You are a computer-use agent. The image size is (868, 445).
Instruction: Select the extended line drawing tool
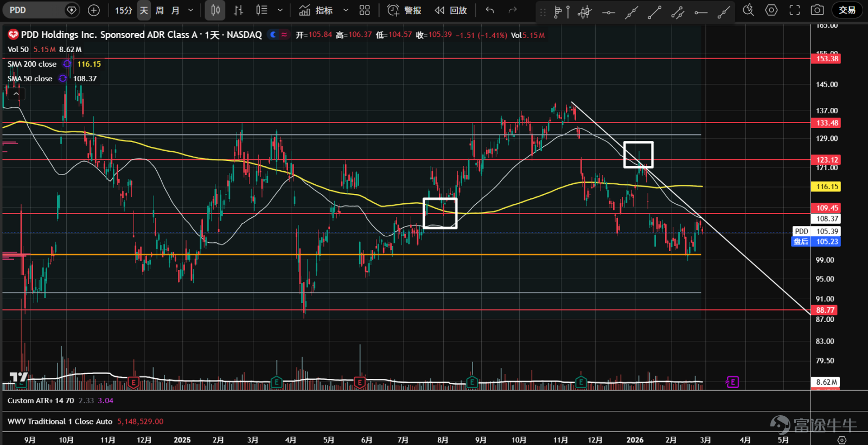(x=631, y=12)
